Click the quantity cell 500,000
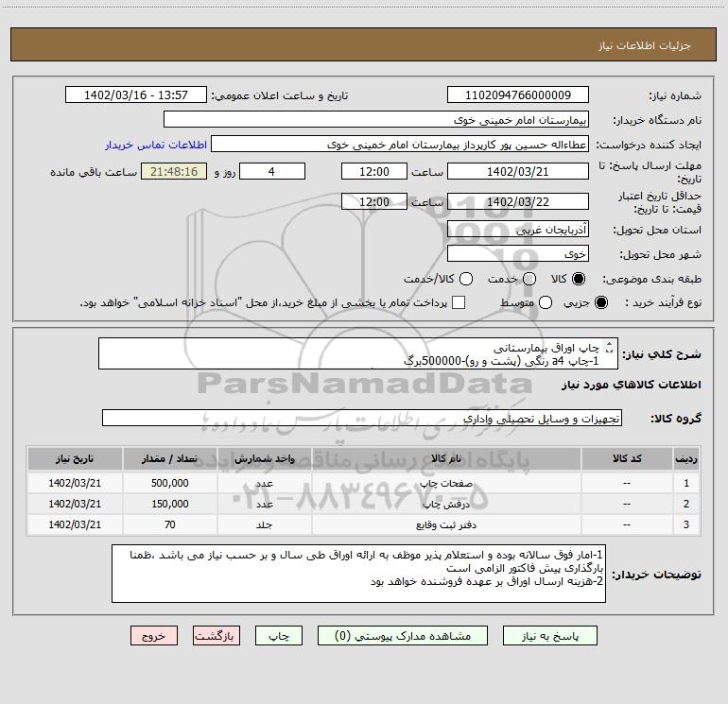The width and height of the screenshot is (728, 704). point(170,483)
